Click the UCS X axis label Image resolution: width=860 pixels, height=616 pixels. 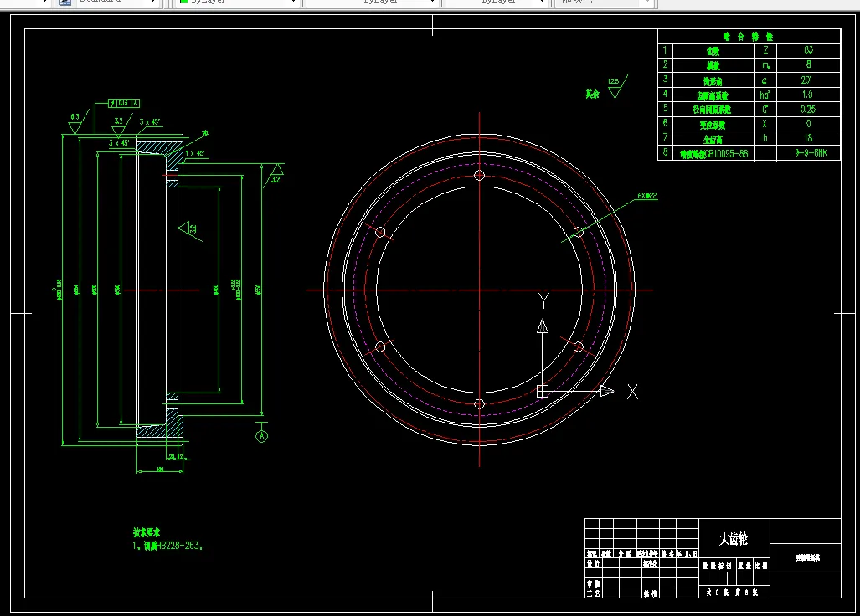pyautogui.click(x=632, y=392)
